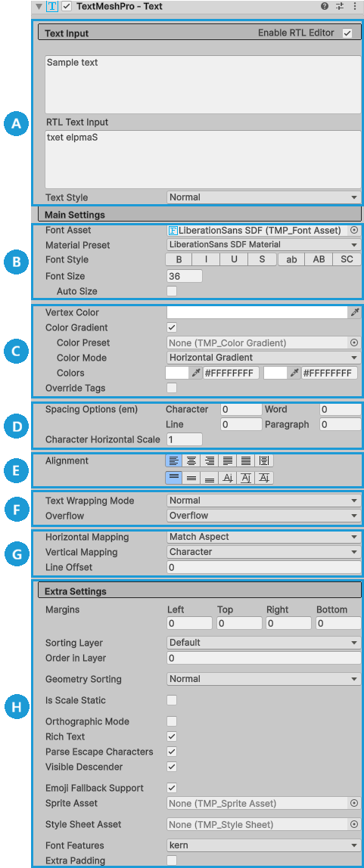Open the component presets icon
364x868 pixels.
341,6
